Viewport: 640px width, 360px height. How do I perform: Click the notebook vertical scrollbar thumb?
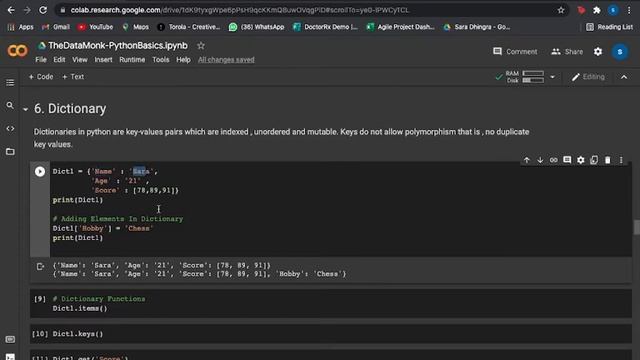pos(636,227)
